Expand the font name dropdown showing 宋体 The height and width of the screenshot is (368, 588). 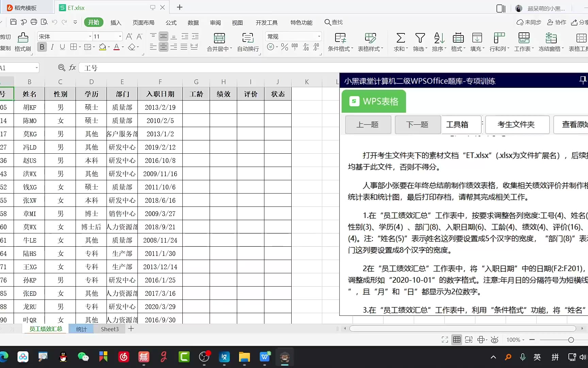click(90, 36)
